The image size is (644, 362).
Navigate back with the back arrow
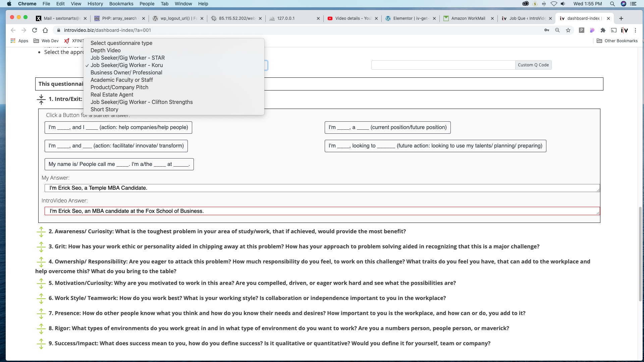13,30
